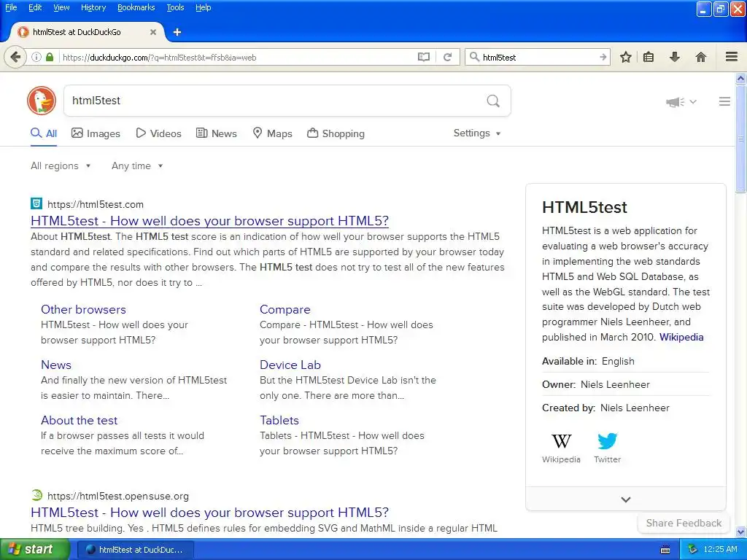Viewport: 747px width, 560px height.
Task: Bookmark this page with the star icon
Action: [625, 57]
